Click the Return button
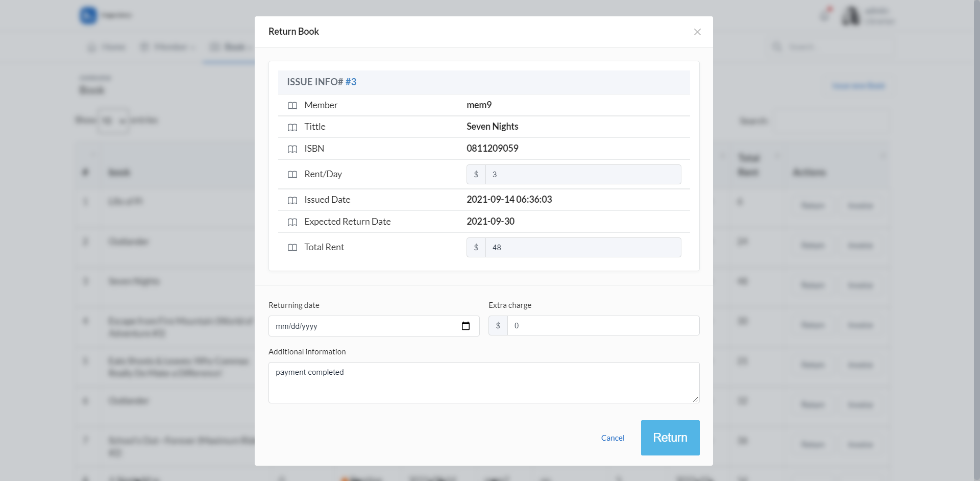The width and height of the screenshot is (980, 481). click(670, 438)
